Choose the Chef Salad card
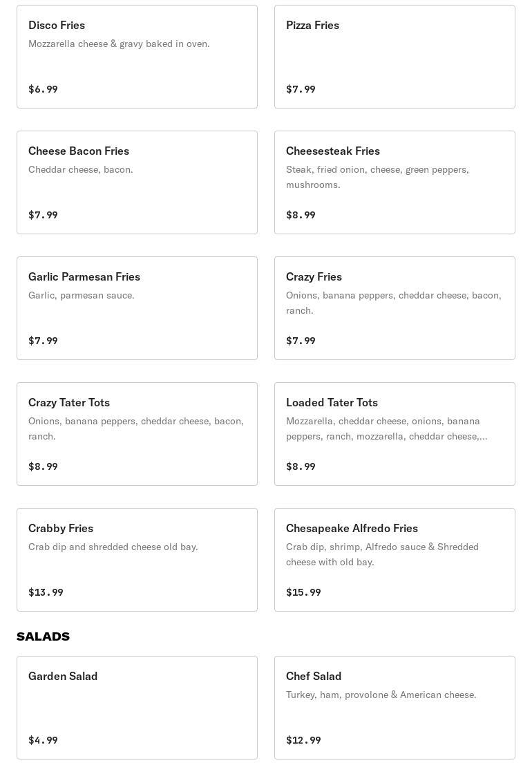 tap(395, 708)
